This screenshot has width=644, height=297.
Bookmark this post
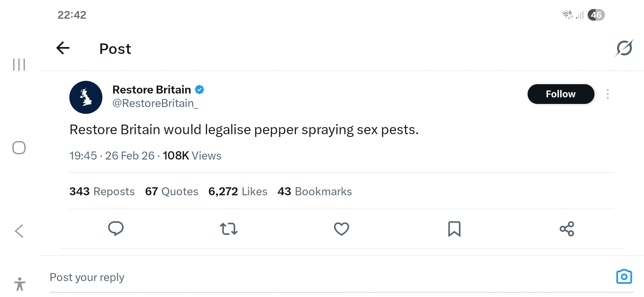[454, 229]
